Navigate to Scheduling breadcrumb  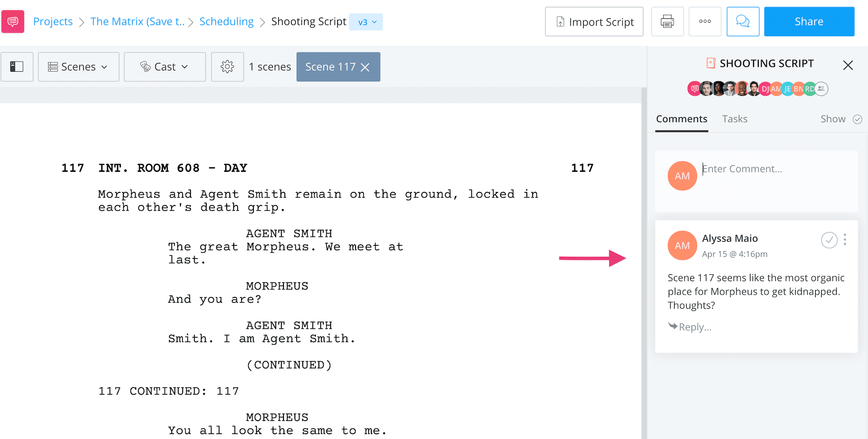click(226, 21)
